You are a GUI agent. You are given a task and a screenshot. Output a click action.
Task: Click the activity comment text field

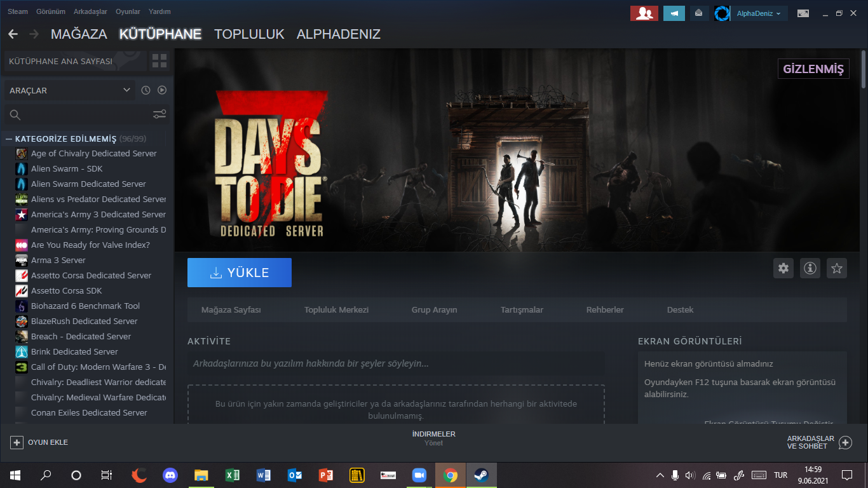pos(396,364)
